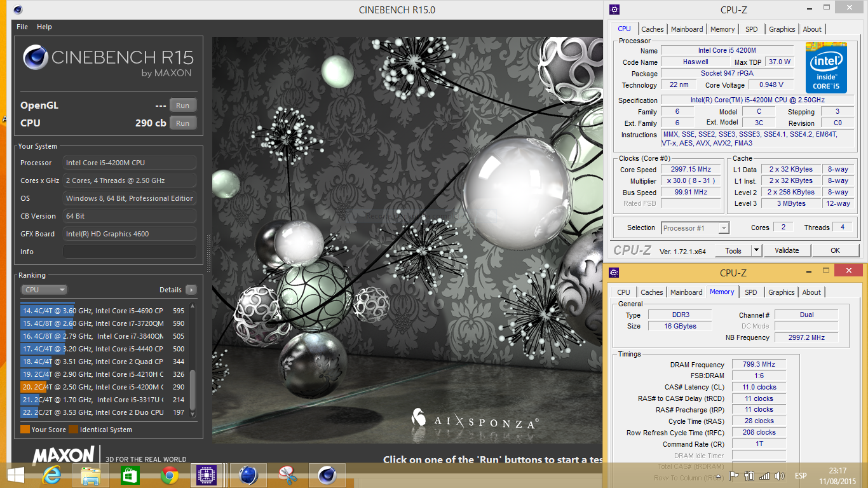Viewport: 868px width, 488px height.
Task: Select Caches tab in upper CPU-Z window
Action: pyautogui.click(x=653, y=29)
